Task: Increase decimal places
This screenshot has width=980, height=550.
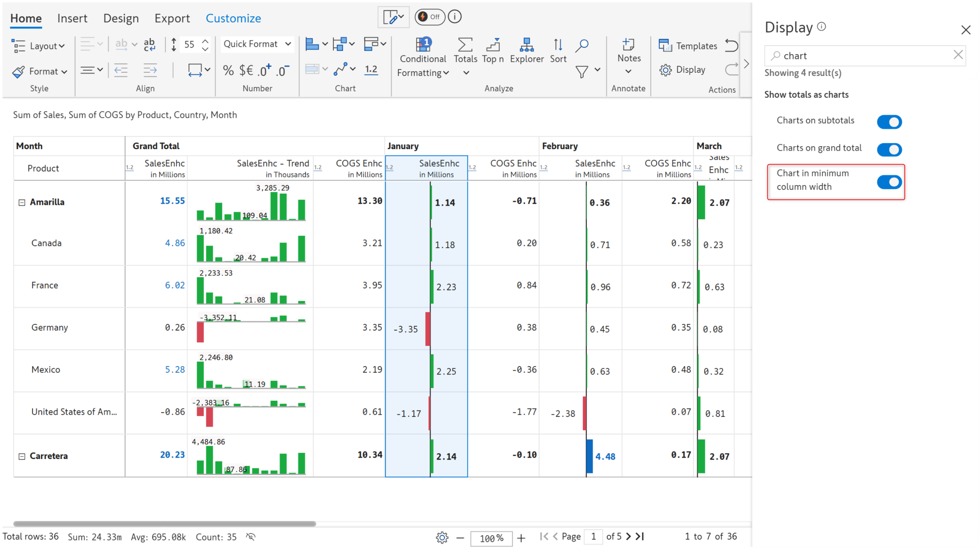Action: pyautogui.click(x=265, y=70)
